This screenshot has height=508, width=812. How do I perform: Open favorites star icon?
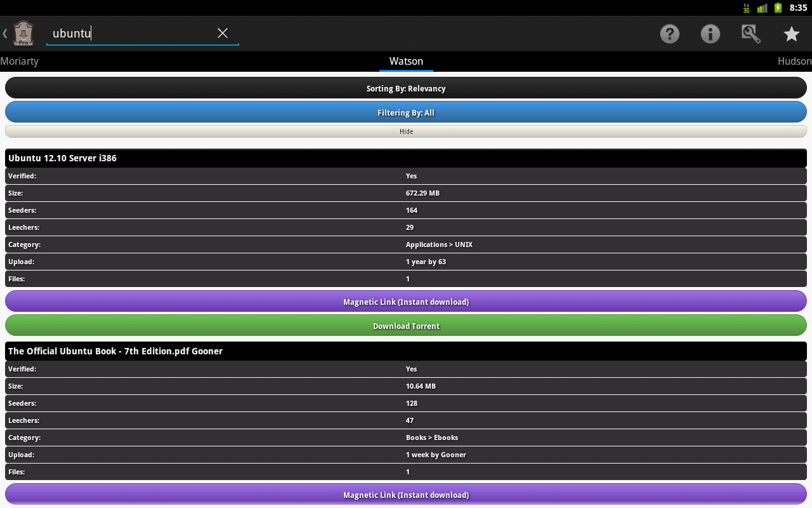[x=792, y=34]
